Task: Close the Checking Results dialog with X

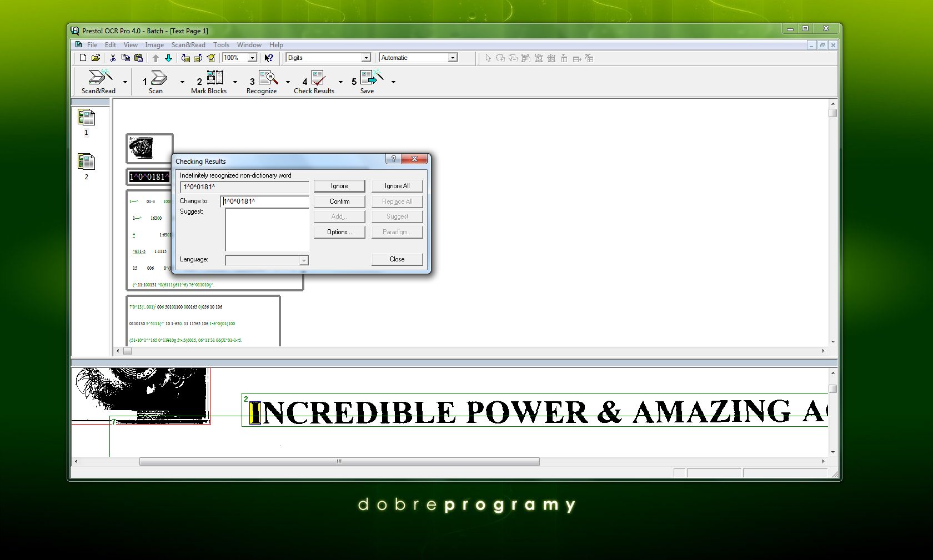Action: pos(414,159)
